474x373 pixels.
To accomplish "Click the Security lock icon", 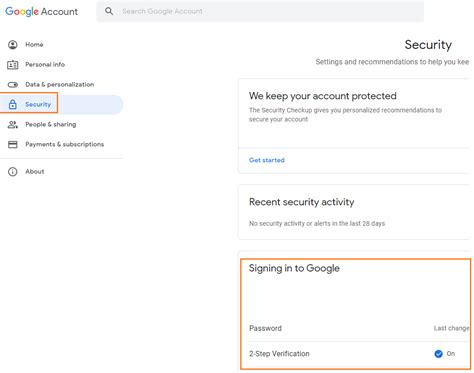I will (x=13, y=104).
